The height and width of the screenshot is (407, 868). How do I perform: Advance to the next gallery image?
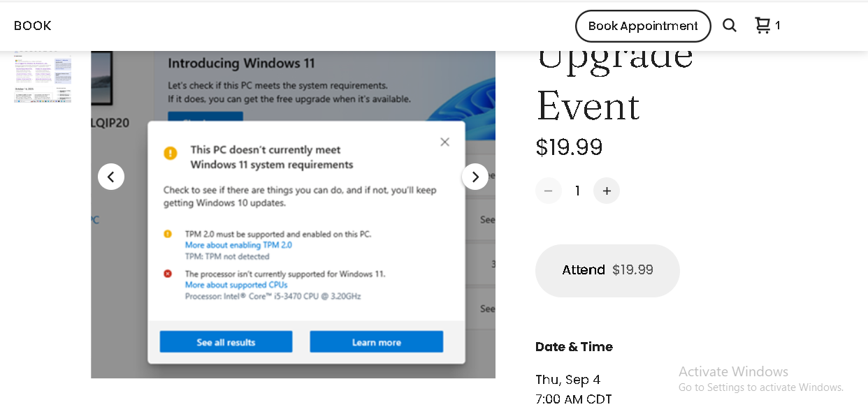[475, 177]
